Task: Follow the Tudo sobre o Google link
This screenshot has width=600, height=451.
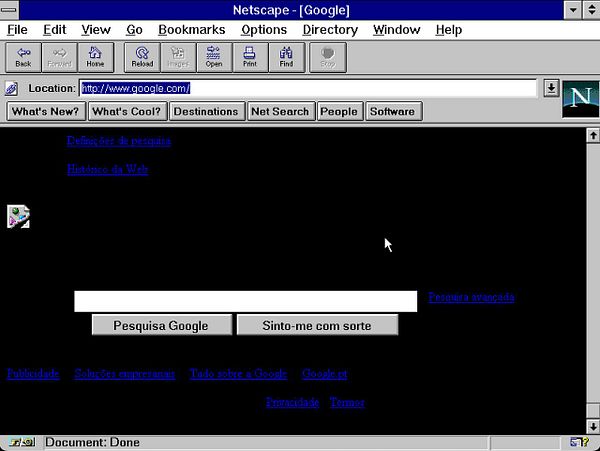Action: [x=238, y=373]
